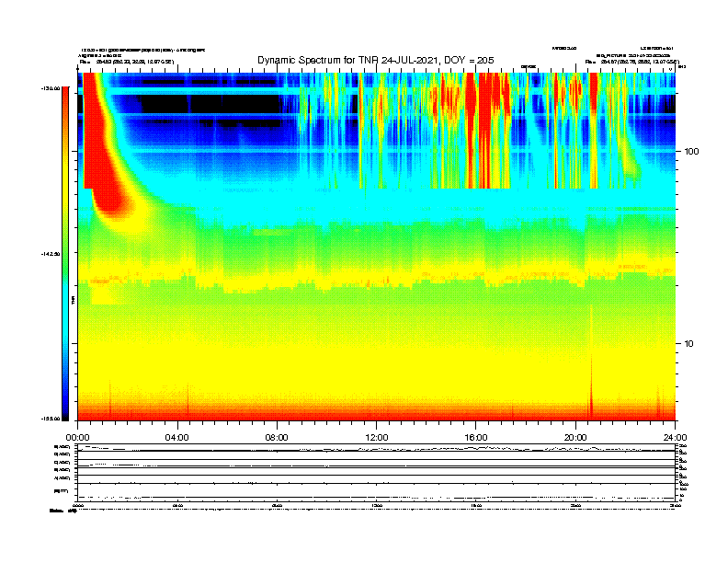Select the 12:00 time axis label
The image size is (728, 563).
(377, 438)
